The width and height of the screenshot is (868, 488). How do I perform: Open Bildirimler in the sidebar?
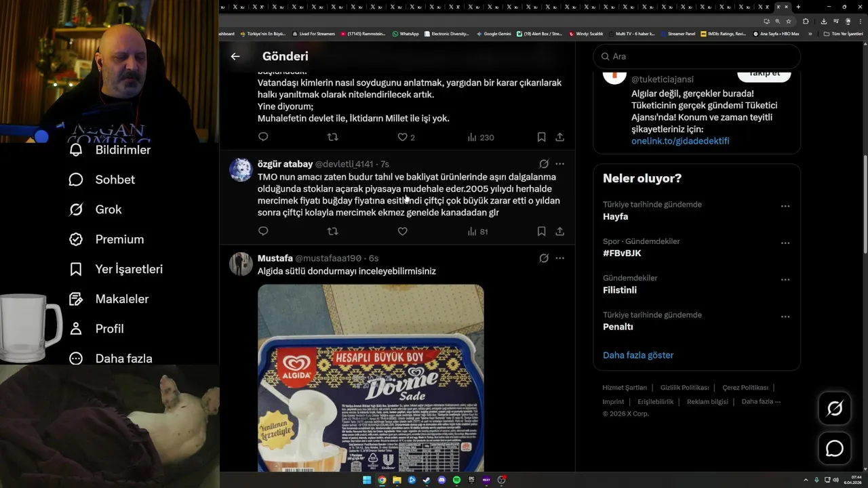pyautogui.click(x=110, y=150)
